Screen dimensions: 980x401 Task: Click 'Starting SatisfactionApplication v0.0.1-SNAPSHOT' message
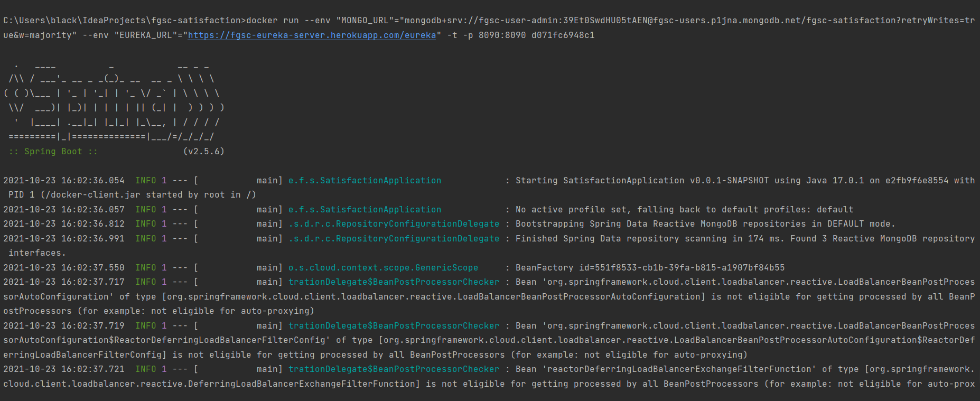[x=642, y=181]
